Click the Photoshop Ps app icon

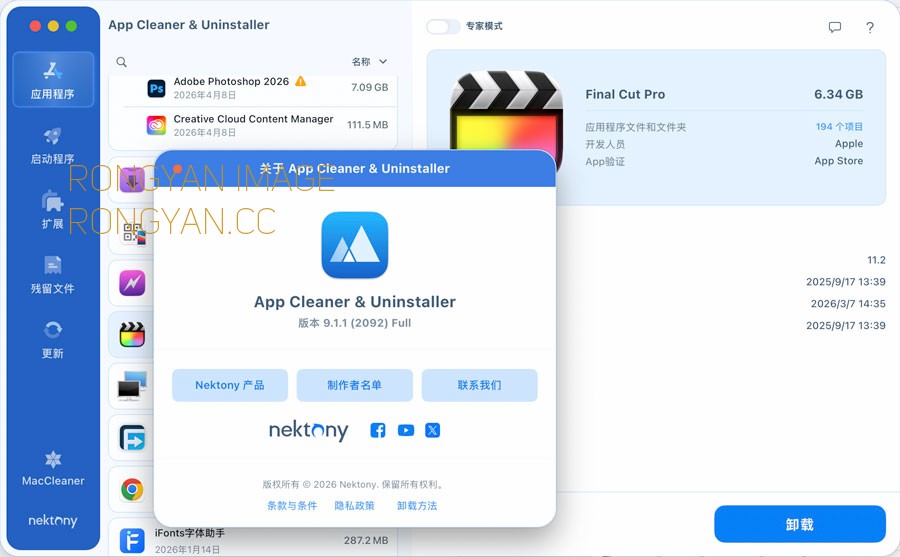(x=156, y=88)
